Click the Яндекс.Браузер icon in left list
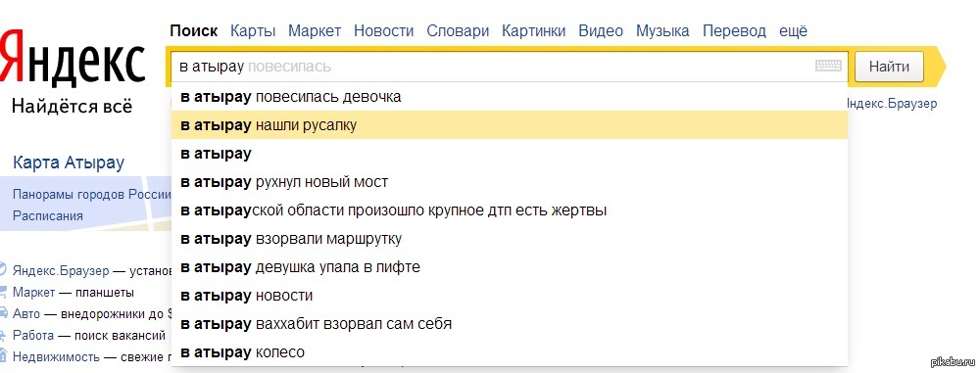This screenshot has width=980, height=373. [x=3, y=270]
